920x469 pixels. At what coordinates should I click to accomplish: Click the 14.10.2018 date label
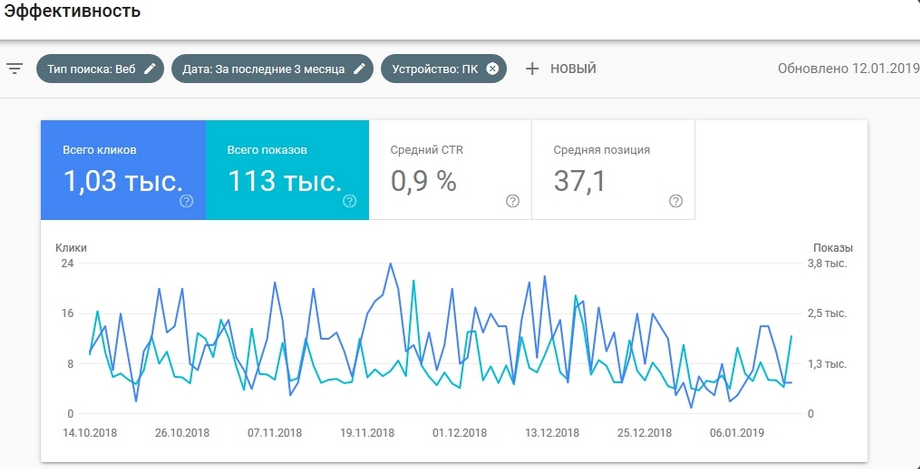[90, 433]
